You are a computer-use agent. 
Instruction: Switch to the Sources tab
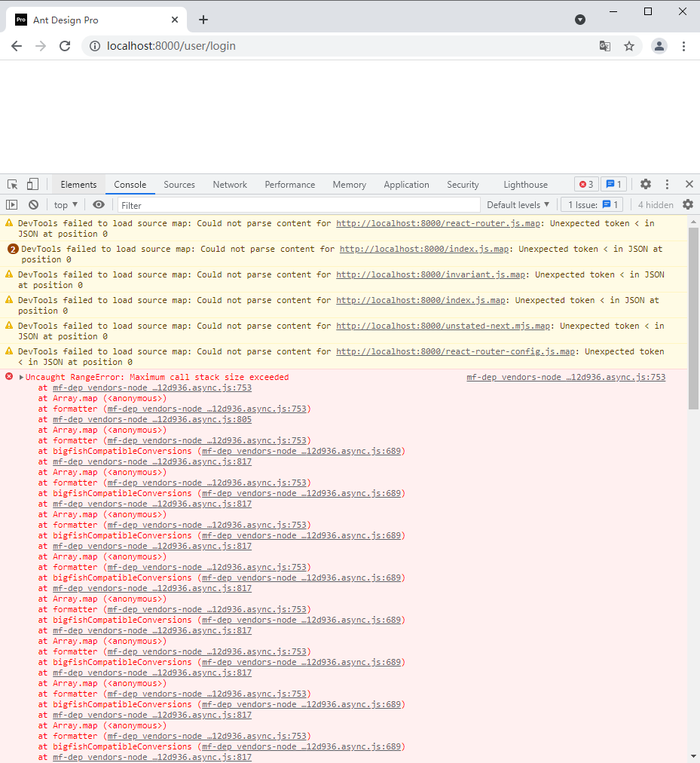click(179, 184)
